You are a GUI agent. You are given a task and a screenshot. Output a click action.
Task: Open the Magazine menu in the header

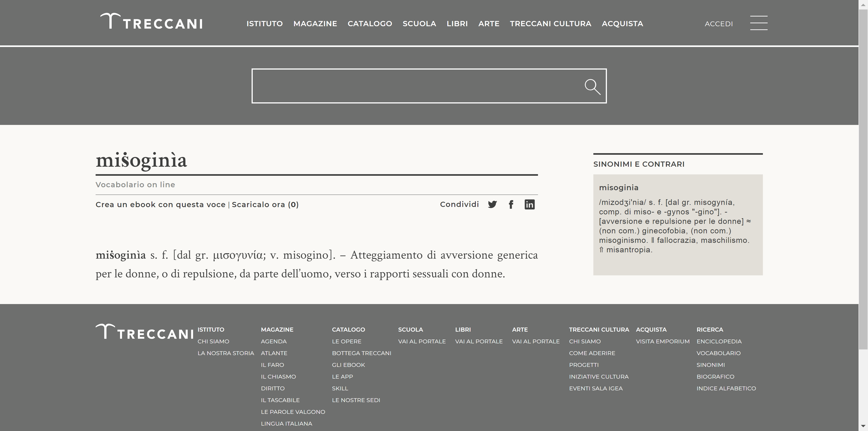[315, 23]
